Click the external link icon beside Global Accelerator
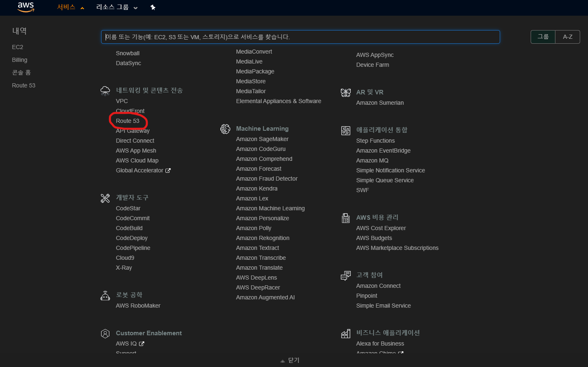The width and height of the screenshot is (588, 367). pyautogui.click(x=168, y=170)
